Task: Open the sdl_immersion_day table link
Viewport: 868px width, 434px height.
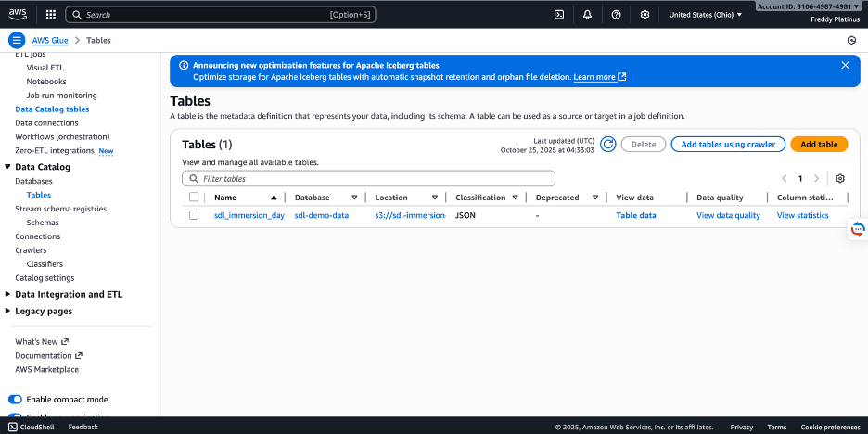Action: point(249,215)
